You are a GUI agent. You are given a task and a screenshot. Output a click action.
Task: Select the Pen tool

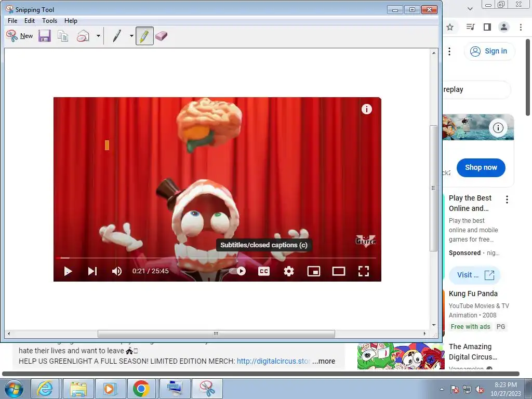116,36
